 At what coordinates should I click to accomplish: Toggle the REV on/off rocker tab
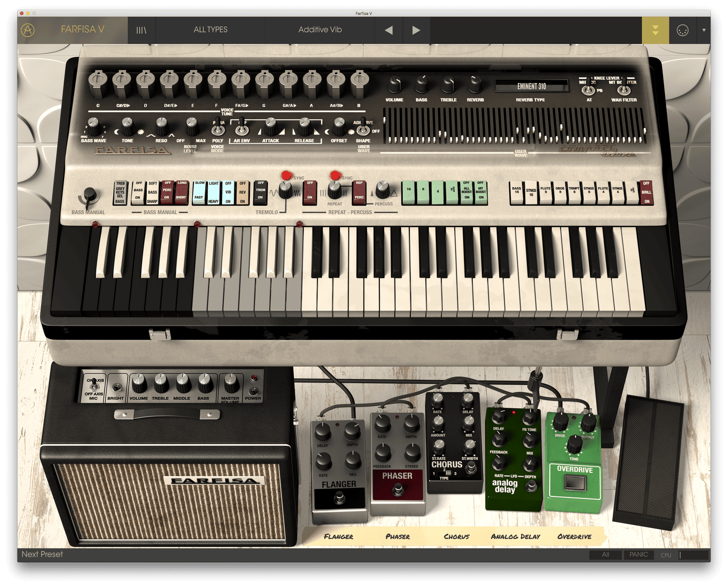243,192
